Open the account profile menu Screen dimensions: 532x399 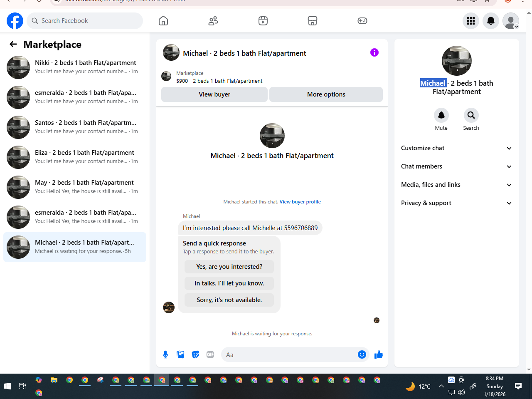(x=511, y=21)
